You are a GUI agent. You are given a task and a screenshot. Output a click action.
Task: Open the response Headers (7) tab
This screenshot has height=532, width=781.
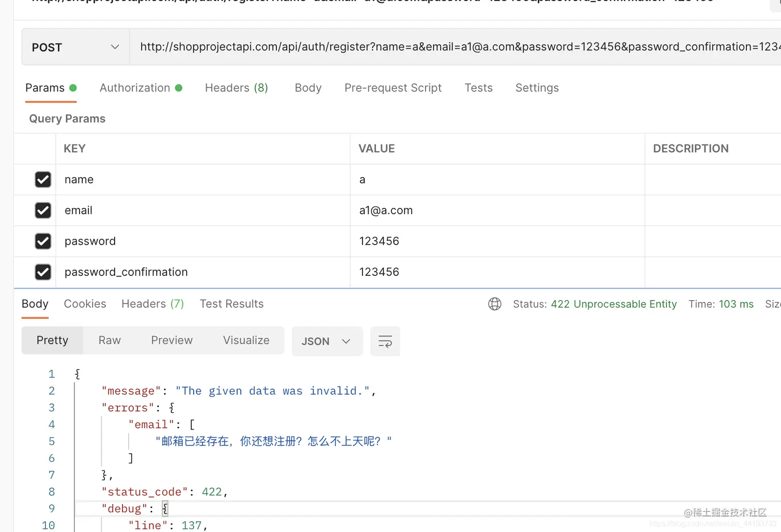tap(153, 304)
